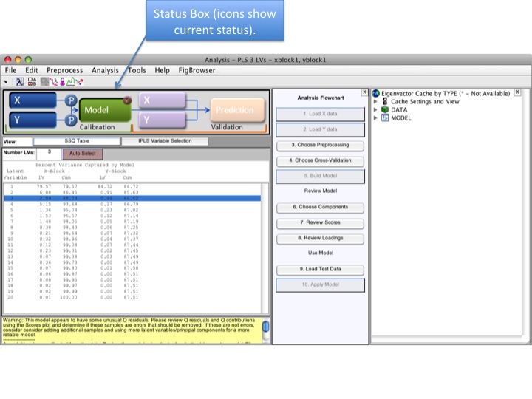532x399 pixels.
Task: Expand the DATA tree node
Action: tap(376, 109)
